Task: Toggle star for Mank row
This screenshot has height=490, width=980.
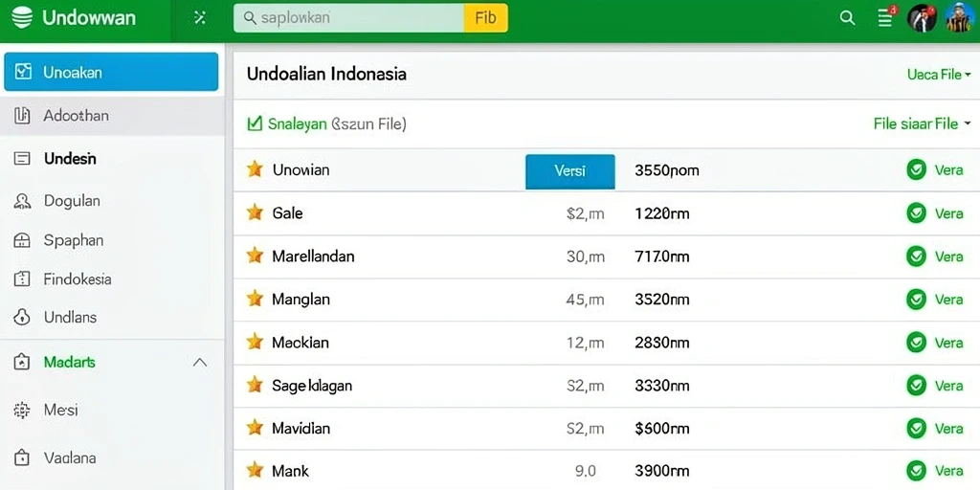Action: pyautogui.click(x=255, y=470)
